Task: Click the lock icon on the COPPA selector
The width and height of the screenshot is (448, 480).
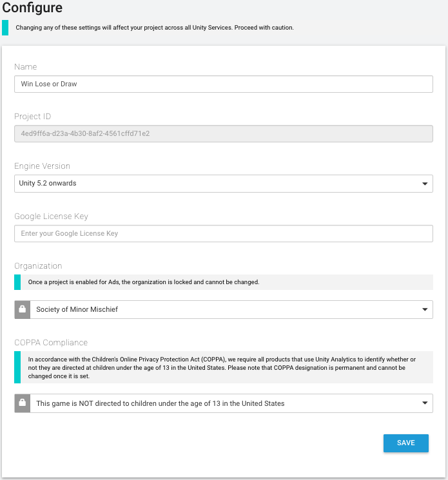Action: 22,403
